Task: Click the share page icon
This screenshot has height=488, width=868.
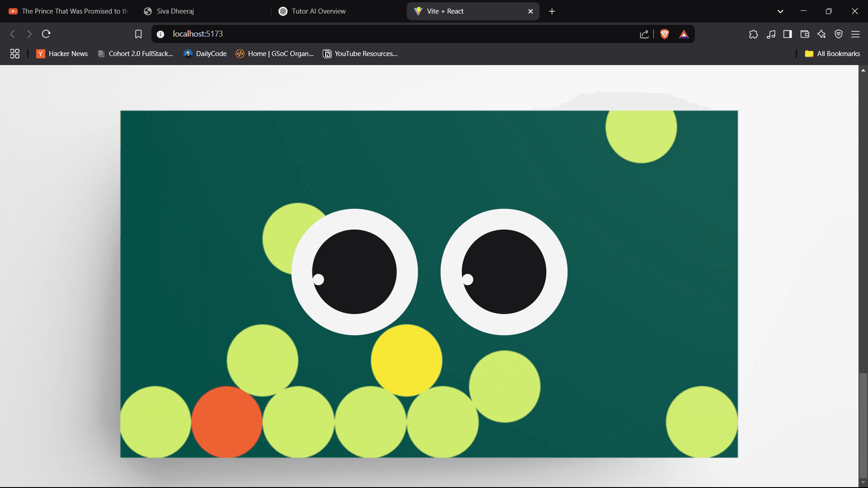Action: pyautogui.click(x=644, y=34)
